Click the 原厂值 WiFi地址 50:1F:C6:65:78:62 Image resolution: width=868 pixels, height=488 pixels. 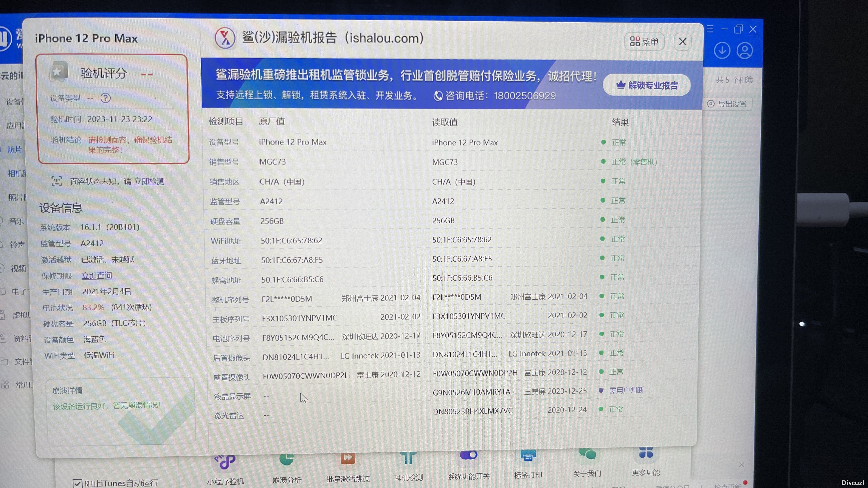291,241
